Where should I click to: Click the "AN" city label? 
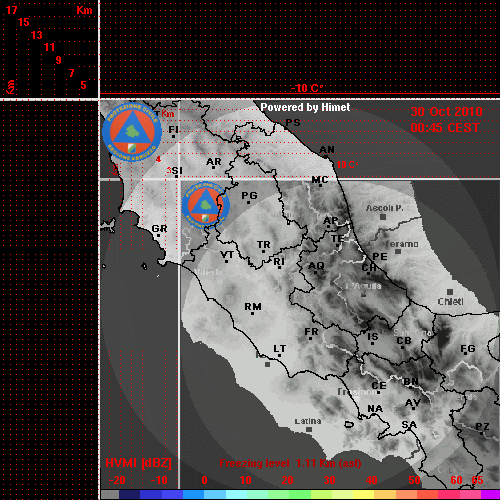[x=327, y=150]
